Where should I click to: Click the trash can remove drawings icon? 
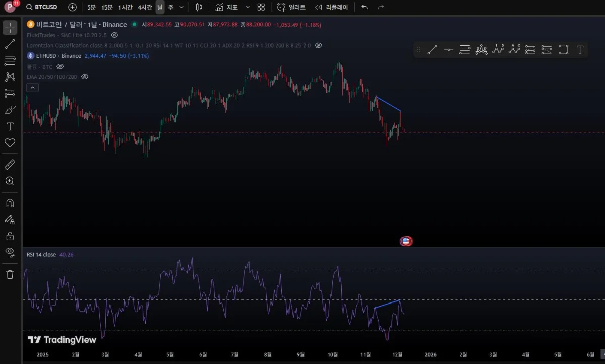10,274
